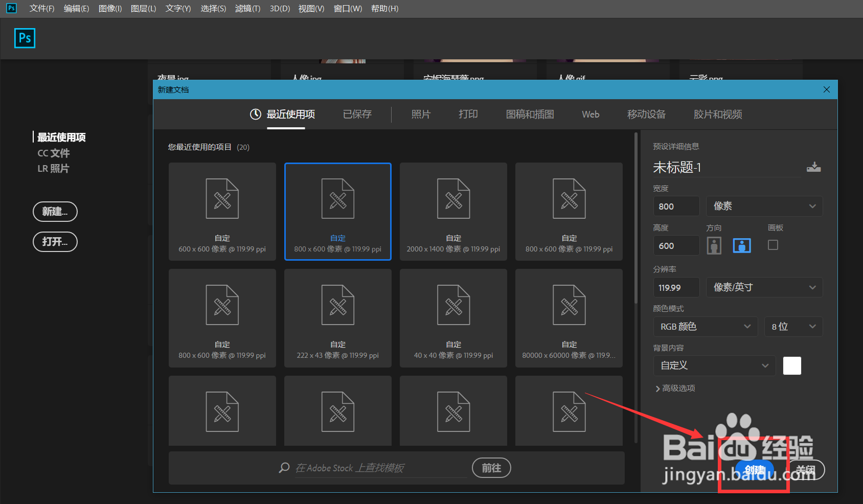This screenshot has height=504, width=863.
Task: Open the 图像(I) menu
Action: click(x=110, y=9)
